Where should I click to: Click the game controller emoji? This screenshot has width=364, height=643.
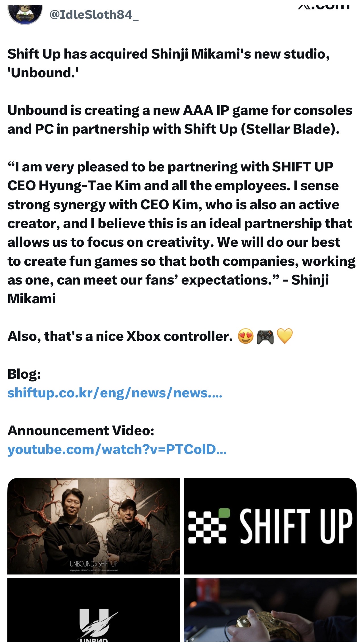[265, 337]
